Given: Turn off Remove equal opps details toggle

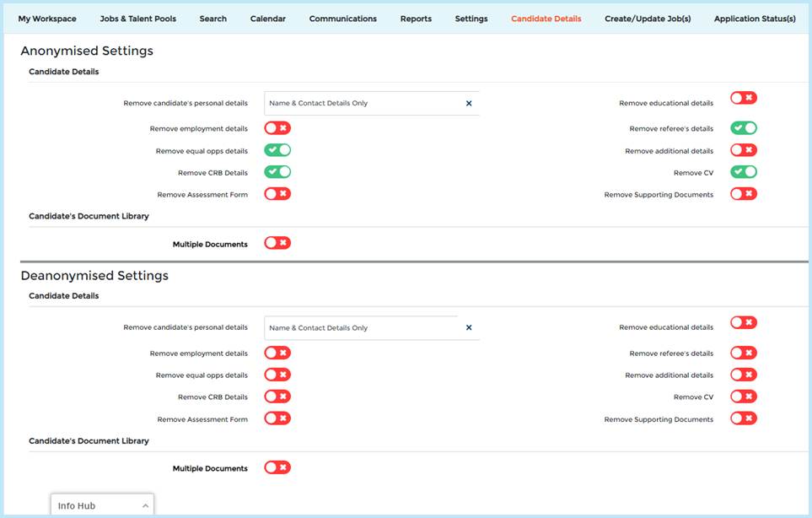Looking at the screenshot, I should [x=277, y=149].
